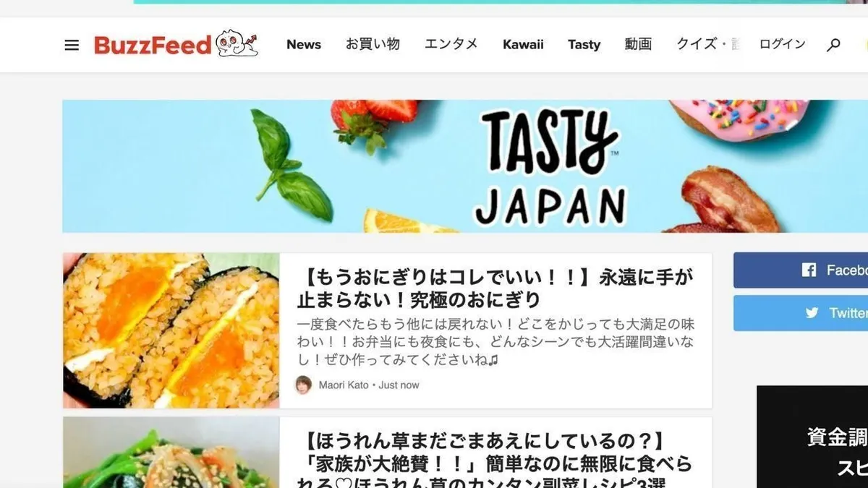The image size is (868, 488).
Task: Click the Facebook f icon
Action: (809, 270)
